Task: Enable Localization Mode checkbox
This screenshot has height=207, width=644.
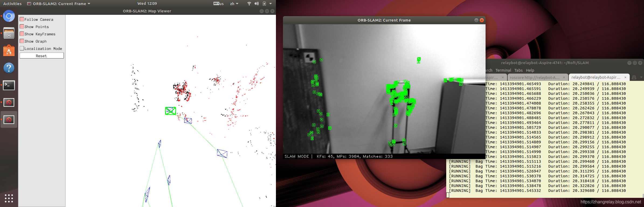Action: (22, 48)
